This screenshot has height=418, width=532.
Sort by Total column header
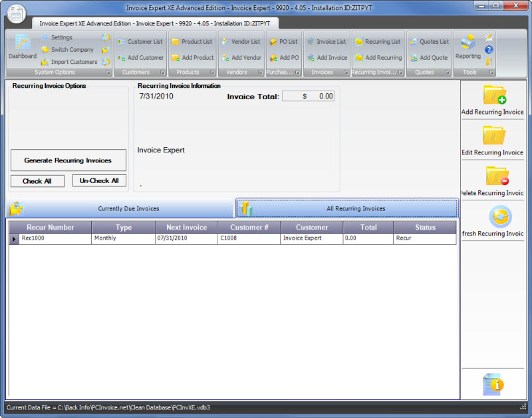368,228
